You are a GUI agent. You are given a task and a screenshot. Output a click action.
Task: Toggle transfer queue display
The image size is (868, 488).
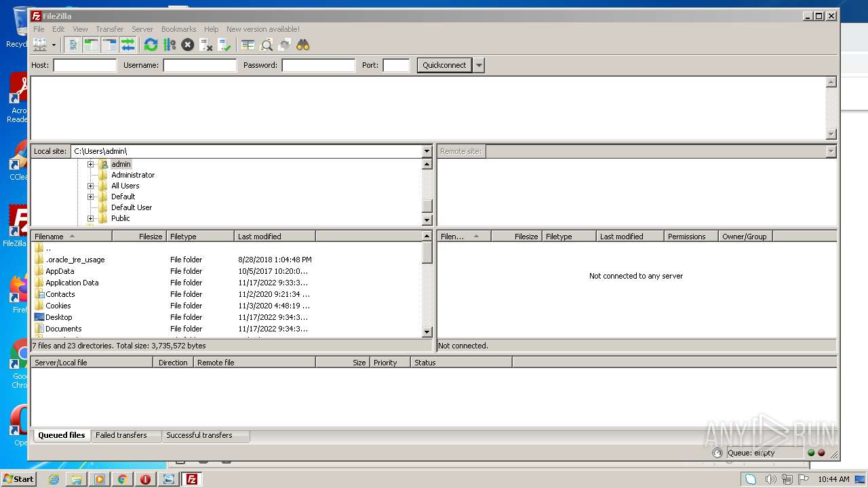127,45
